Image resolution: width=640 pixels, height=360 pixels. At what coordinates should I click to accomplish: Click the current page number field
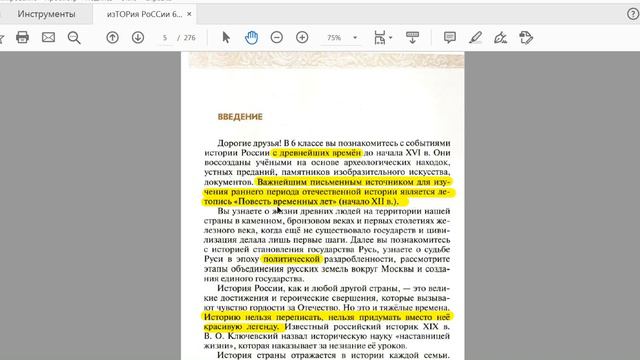tap(165, 38)
